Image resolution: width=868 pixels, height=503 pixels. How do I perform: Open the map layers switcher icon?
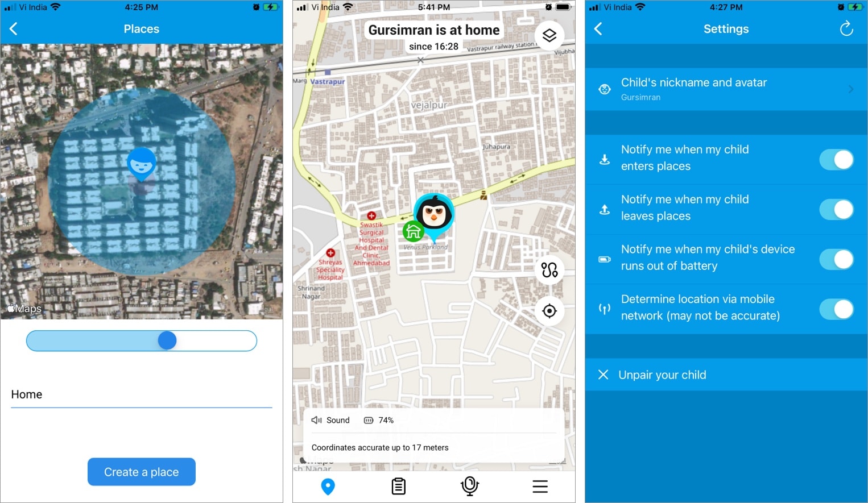(x=549, y=35)
